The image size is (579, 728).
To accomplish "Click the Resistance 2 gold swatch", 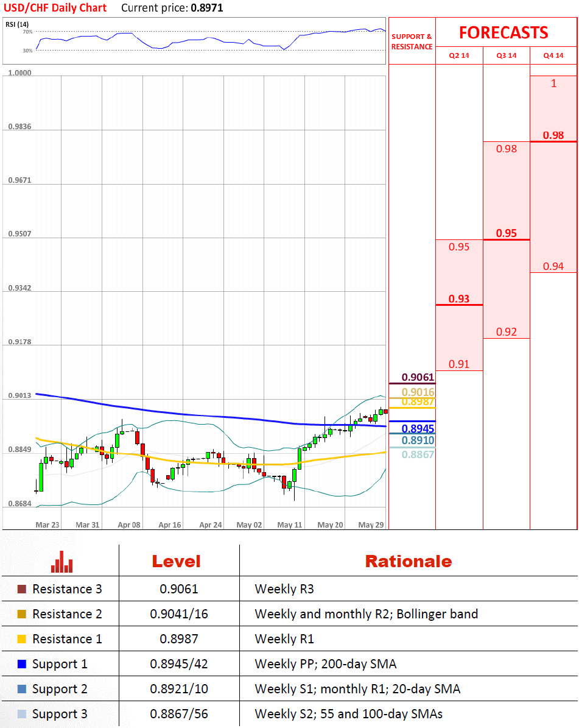I will 22,614.
